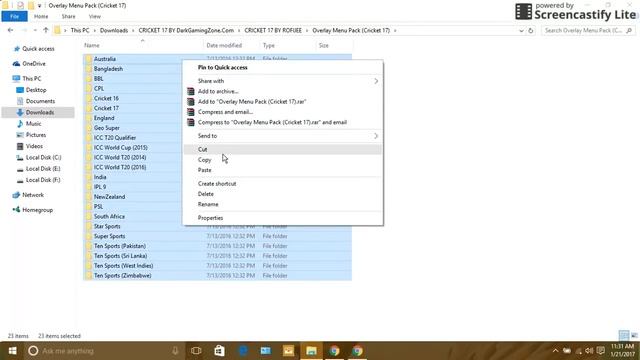Open Local Disk (F:) in navigation pane

tap(43, 180)
